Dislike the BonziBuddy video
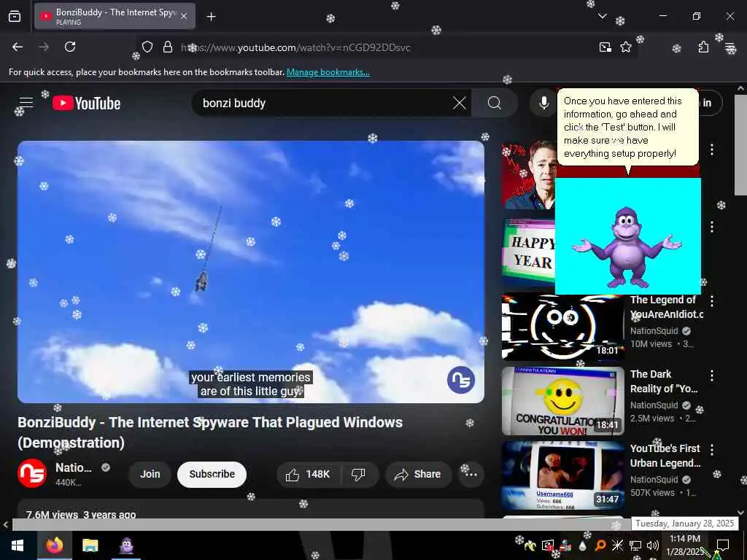 358,474
